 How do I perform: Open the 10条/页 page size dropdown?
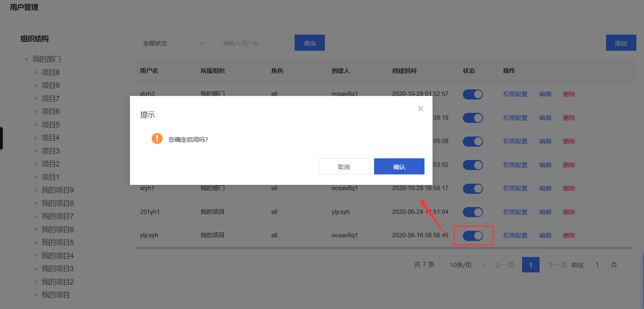coord(465,265)
